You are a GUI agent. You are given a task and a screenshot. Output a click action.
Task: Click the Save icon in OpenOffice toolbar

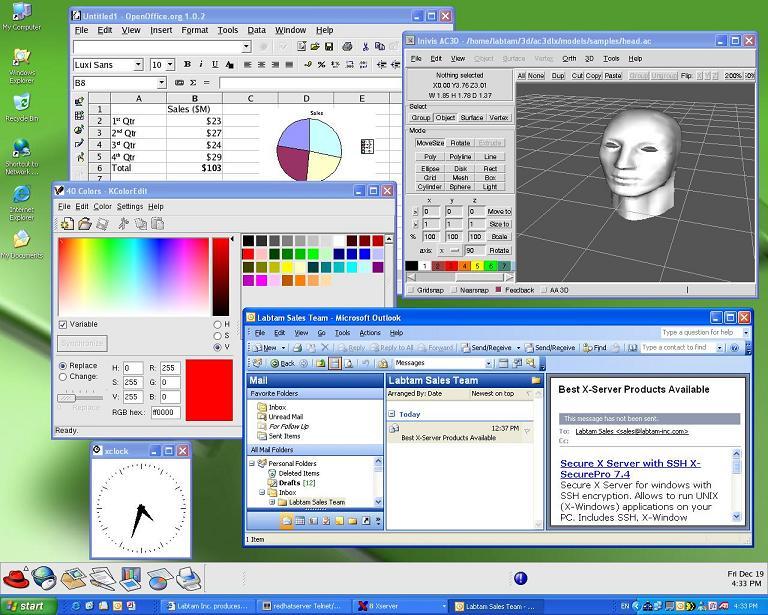(329, 47)
